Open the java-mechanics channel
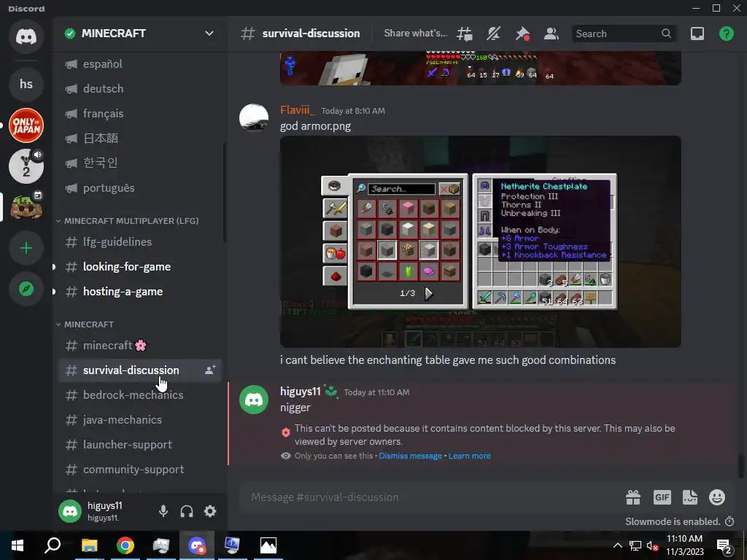747x560 pixels. point(139,419)
